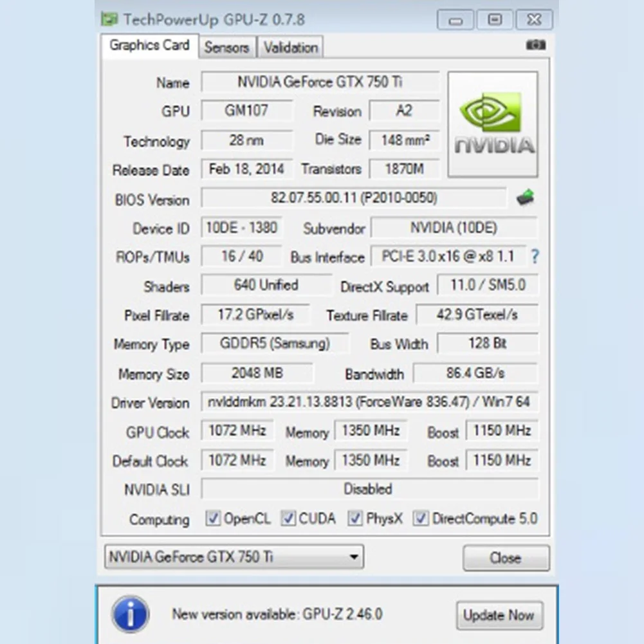Click the Update Now button
This screenshot has height=644, width=644.
499,615
